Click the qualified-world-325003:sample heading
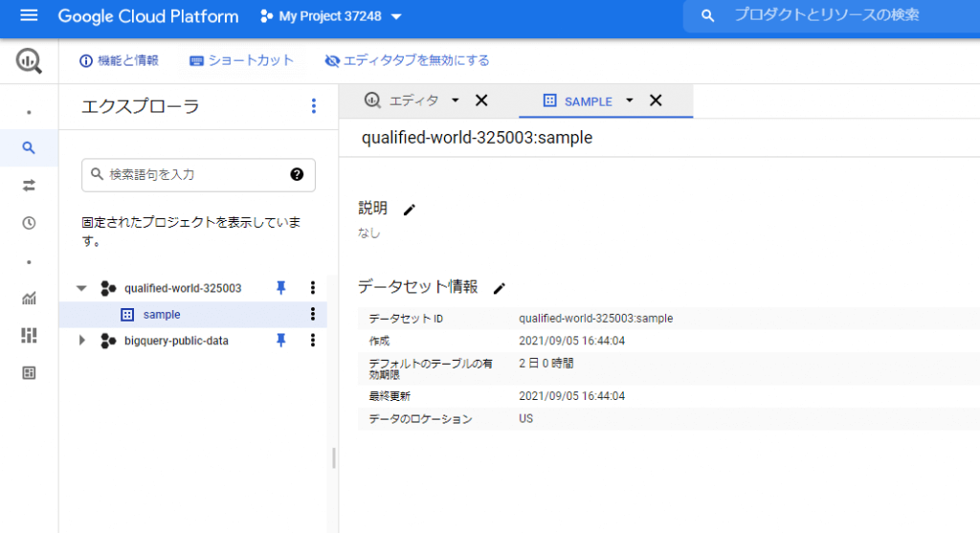 click(x=477, y=138)
